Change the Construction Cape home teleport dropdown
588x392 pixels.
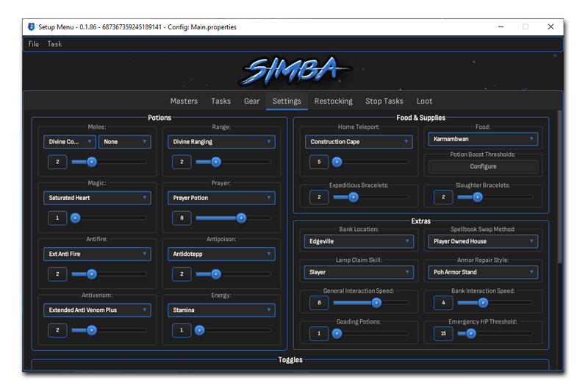[x=359, y=142]
